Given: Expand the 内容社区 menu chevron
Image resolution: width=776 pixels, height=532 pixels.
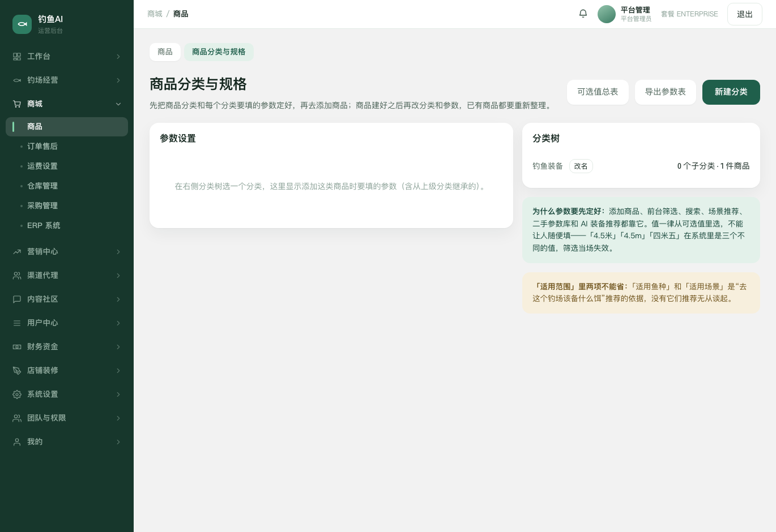Looking at the screenshot, I should point(118,299).
